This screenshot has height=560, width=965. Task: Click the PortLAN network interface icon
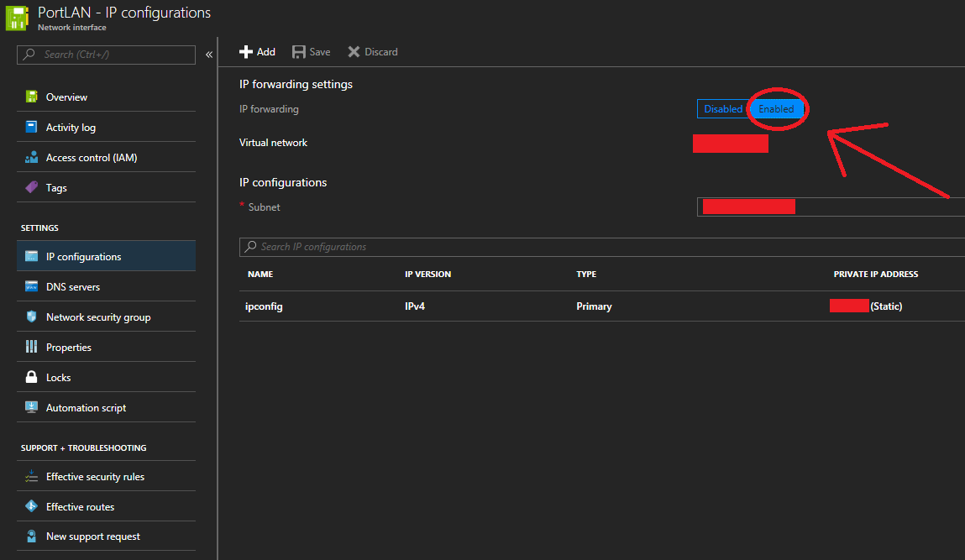17,18
